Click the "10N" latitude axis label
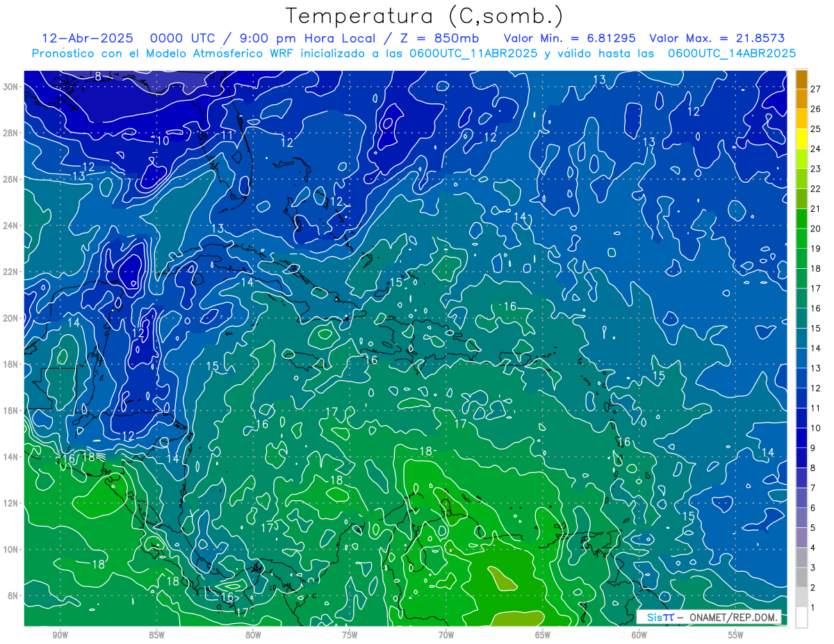 10,550
